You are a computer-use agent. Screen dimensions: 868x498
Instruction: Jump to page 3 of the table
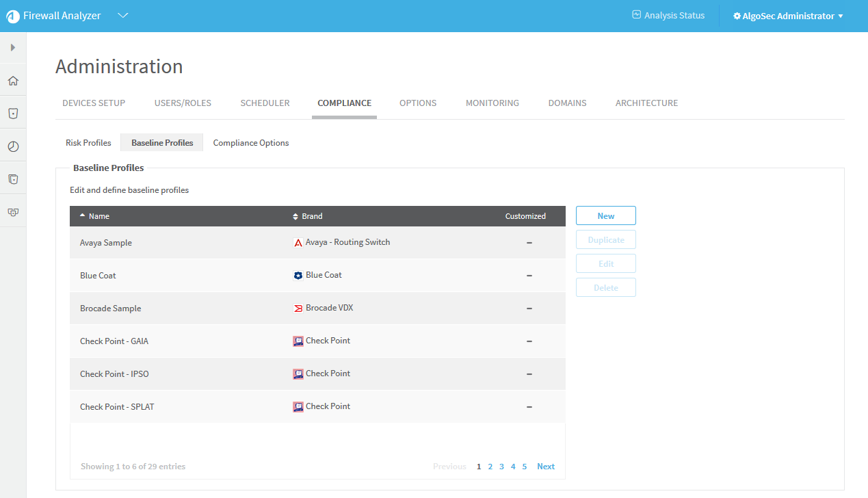(x=501, y=467)
